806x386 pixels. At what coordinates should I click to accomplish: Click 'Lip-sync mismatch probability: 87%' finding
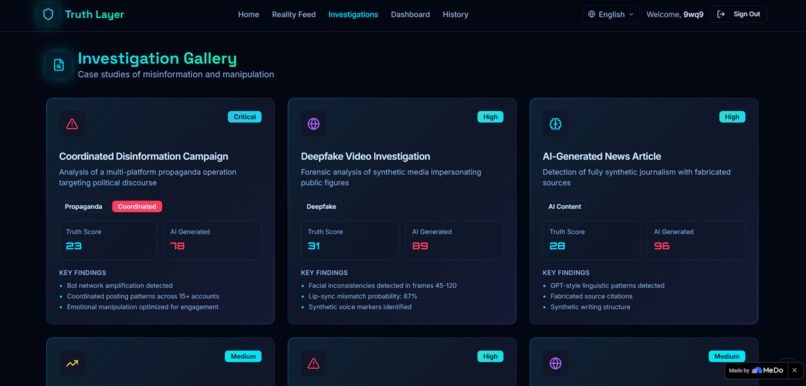[x=363, y=296]
